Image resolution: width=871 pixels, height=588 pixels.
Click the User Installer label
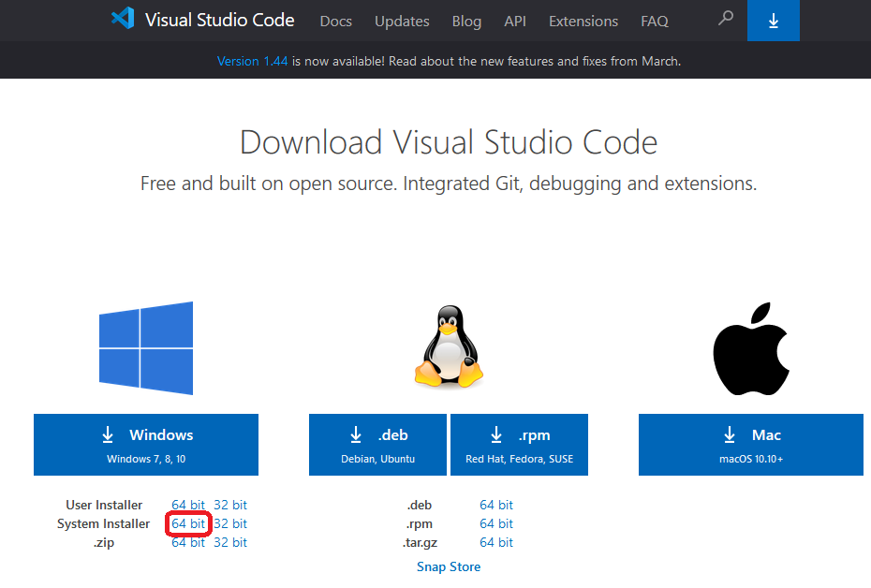click(104, 505)
